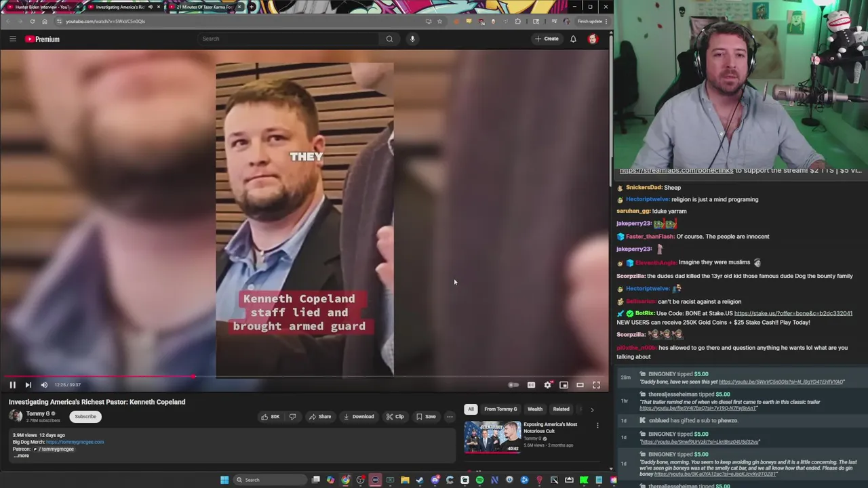The image size is (868, 488).
Task: Open File Explorer from taskbar
Action: tap(405, 480)
